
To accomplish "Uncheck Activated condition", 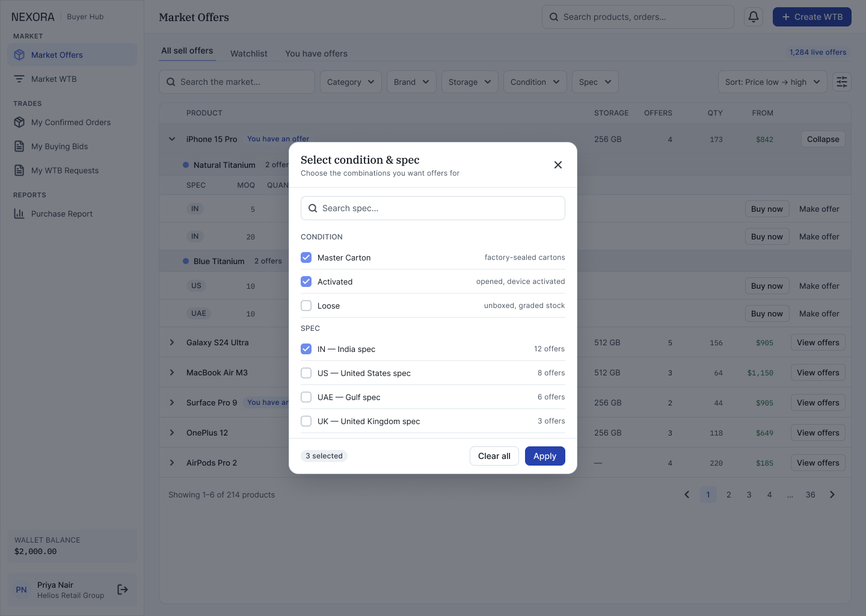I will point(306,282).
